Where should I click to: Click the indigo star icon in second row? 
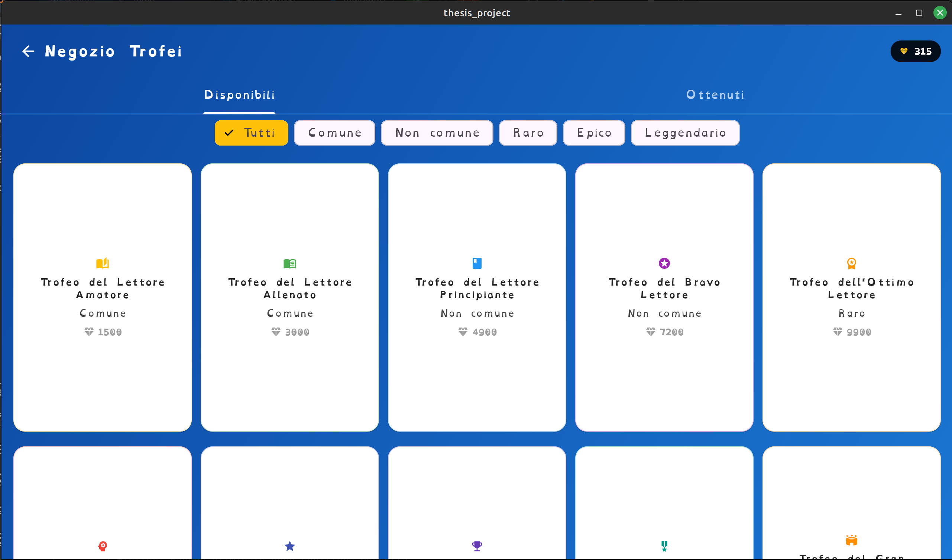tap(290, 546)
